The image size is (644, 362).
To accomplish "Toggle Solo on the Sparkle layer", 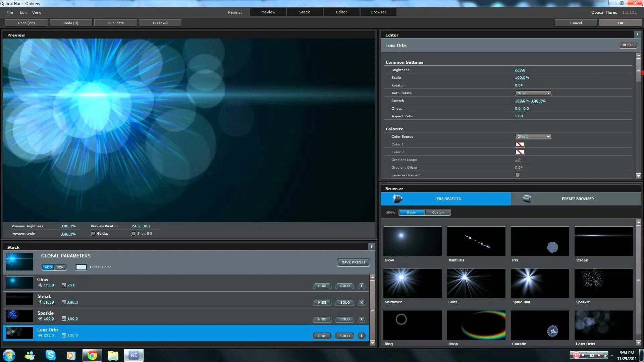I will click(x=344, y=319).
